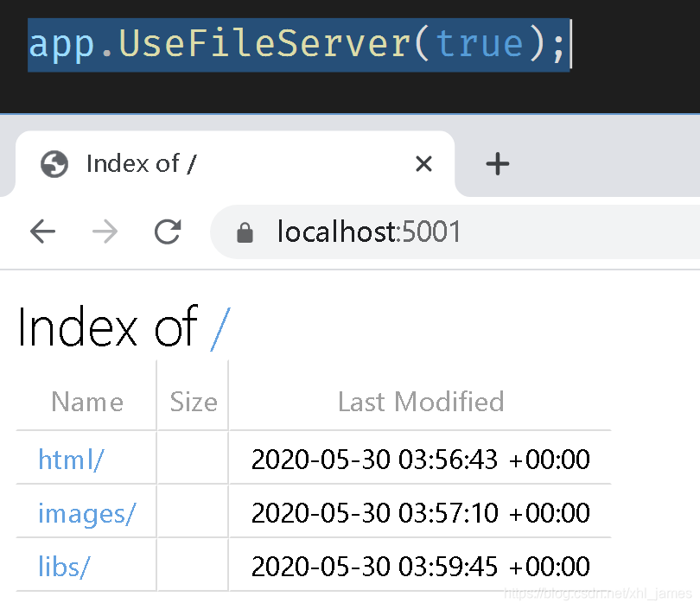700x609 pixels.
Task: Click the date 2020-05-30 03:56:43 +00:00
Action: (x=421, y=459)
